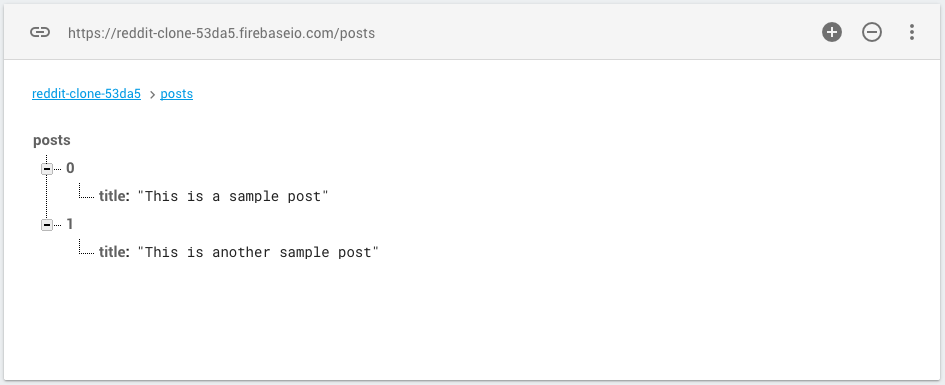Click the title key under node 0
The image size is (945, 385).
click(x=114, y=196)
